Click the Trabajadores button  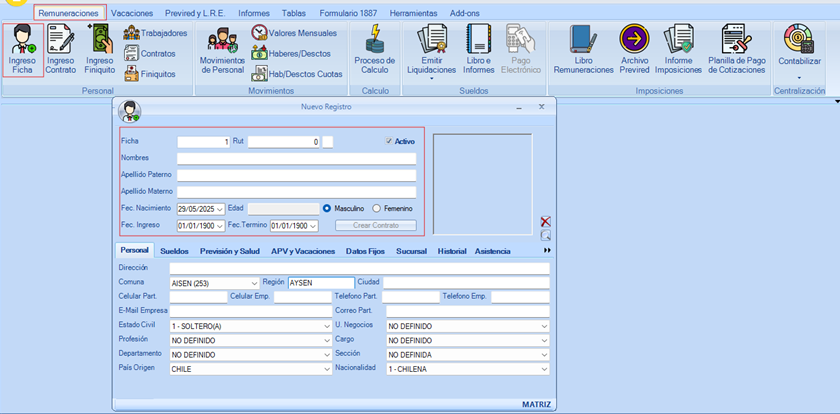[156, 33]
